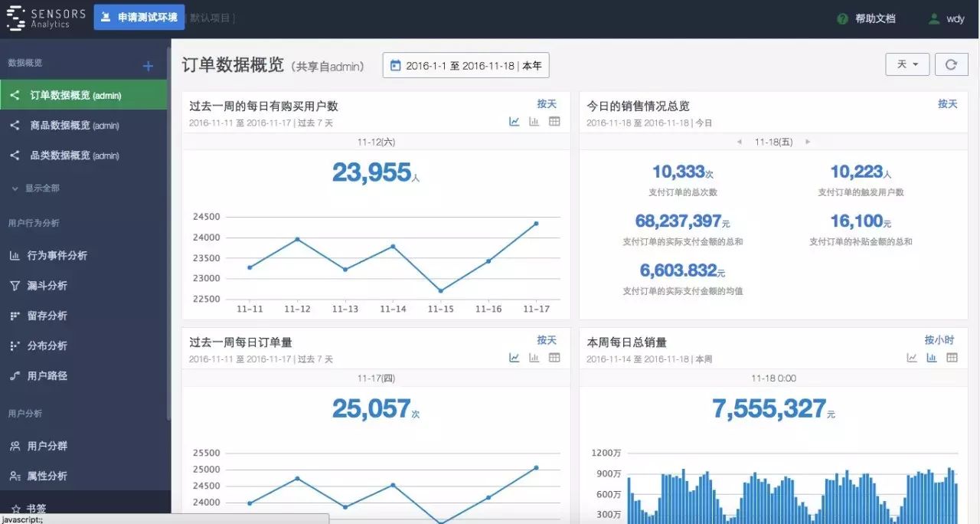Select 商品数据概览 (admin) in sidebar
Viewport: 980px width, 524px height.
coord(83,125)
